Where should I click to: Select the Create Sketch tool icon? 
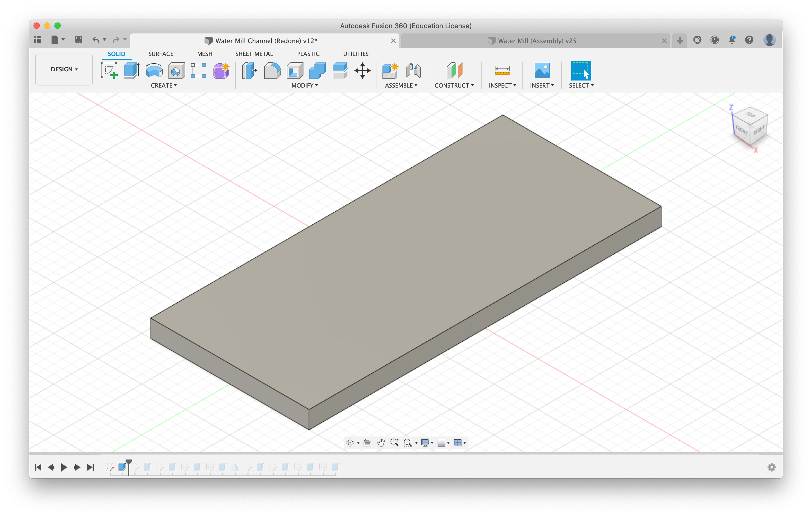point(109,70)
